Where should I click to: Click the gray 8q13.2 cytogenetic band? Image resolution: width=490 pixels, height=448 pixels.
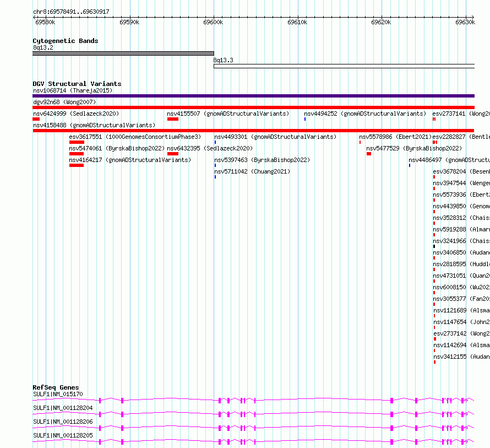[123, 53]
